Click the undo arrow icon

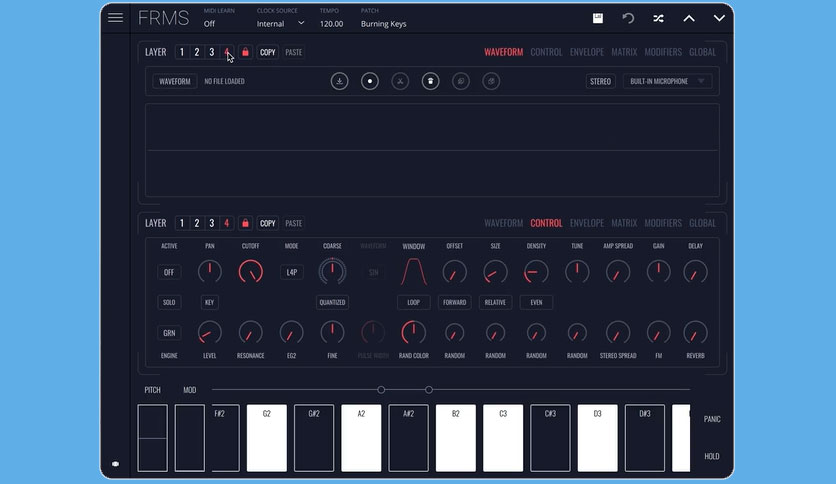point(628,18)
